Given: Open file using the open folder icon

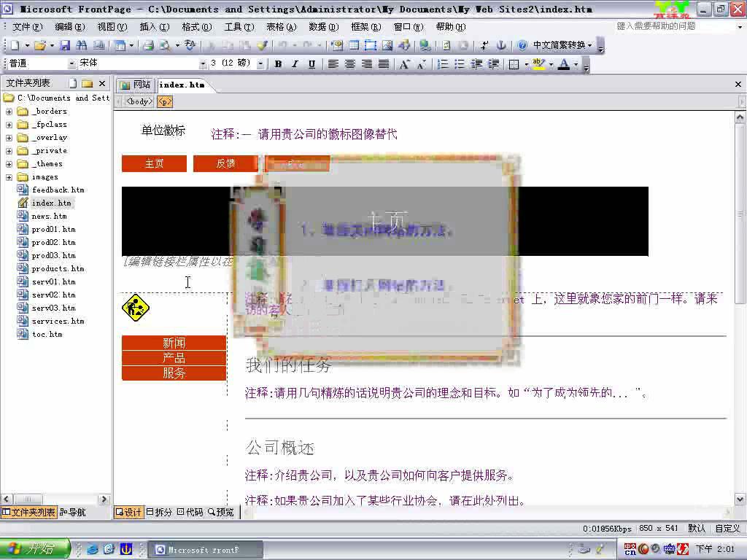Looking at the screenshot, I should coord(40,45).
